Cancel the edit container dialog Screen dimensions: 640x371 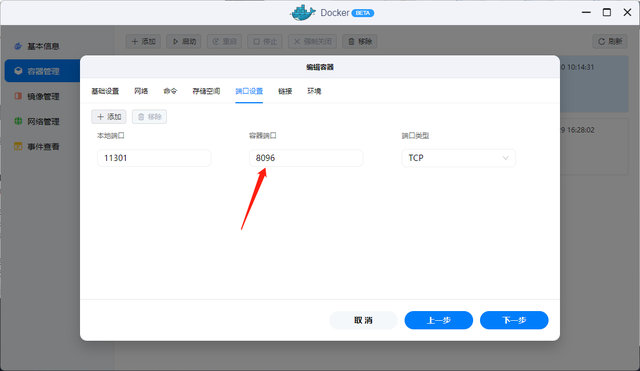[x=363, y=320]
